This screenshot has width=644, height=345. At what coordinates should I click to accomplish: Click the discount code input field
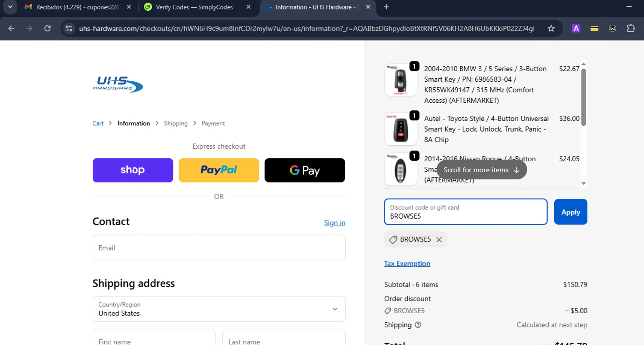[x=465, y=212]
